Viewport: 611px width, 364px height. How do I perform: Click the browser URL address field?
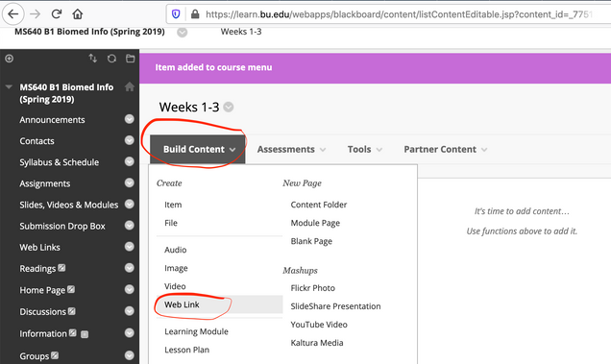[399, 14]
